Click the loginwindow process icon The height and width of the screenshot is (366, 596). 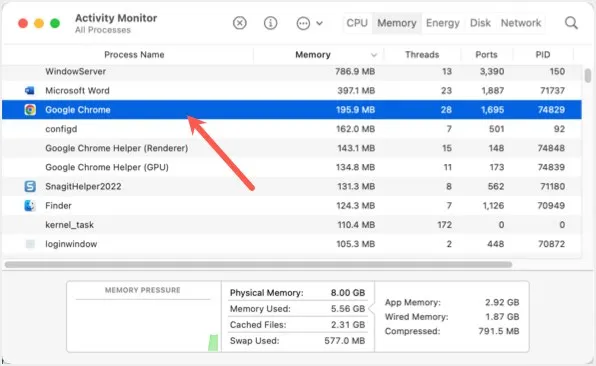pyautogui.click(x=30, y=244)
